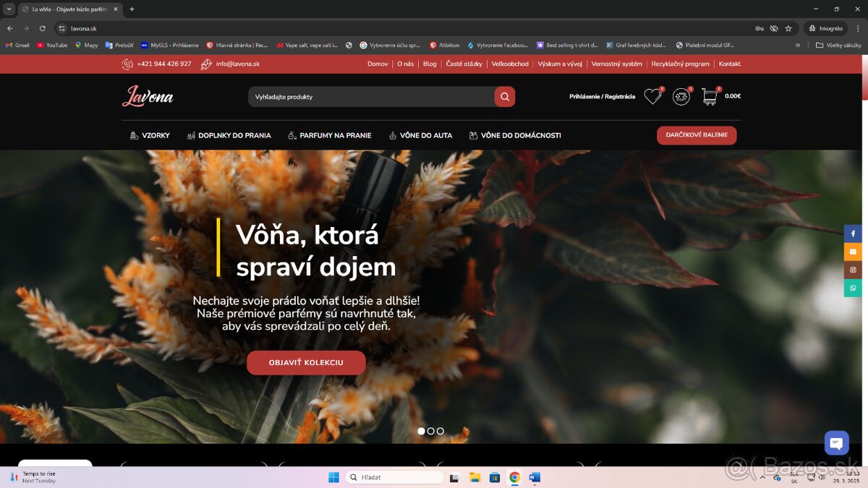Open Facebook from the side social bar
868x488 pixels.
click(x=853, y=234)
